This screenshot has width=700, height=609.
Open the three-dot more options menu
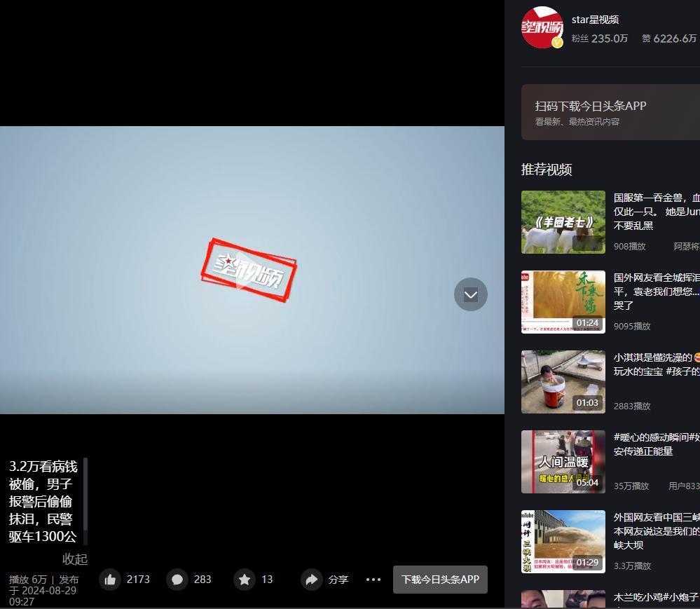pos(373,580)
